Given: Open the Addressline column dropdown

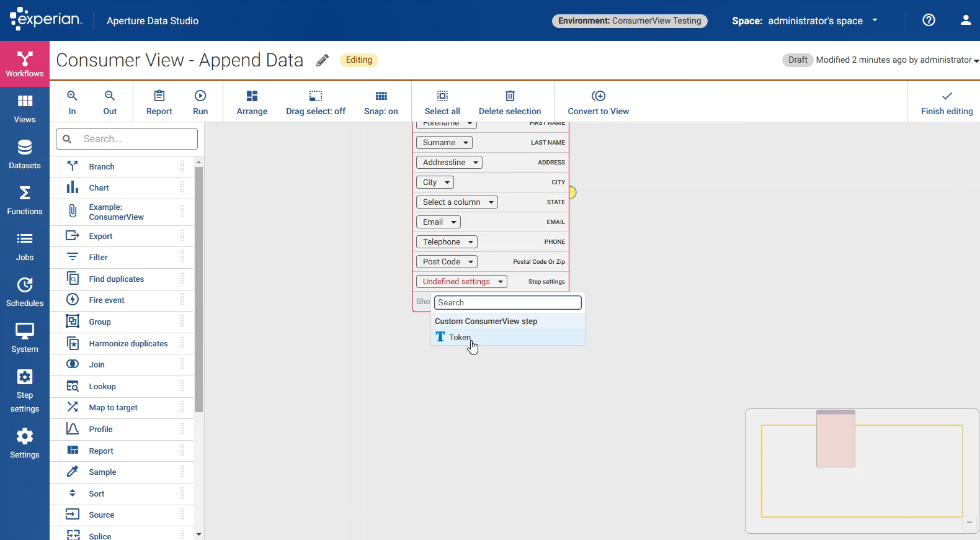Looking at the screenshot, I should click(449, 163).
